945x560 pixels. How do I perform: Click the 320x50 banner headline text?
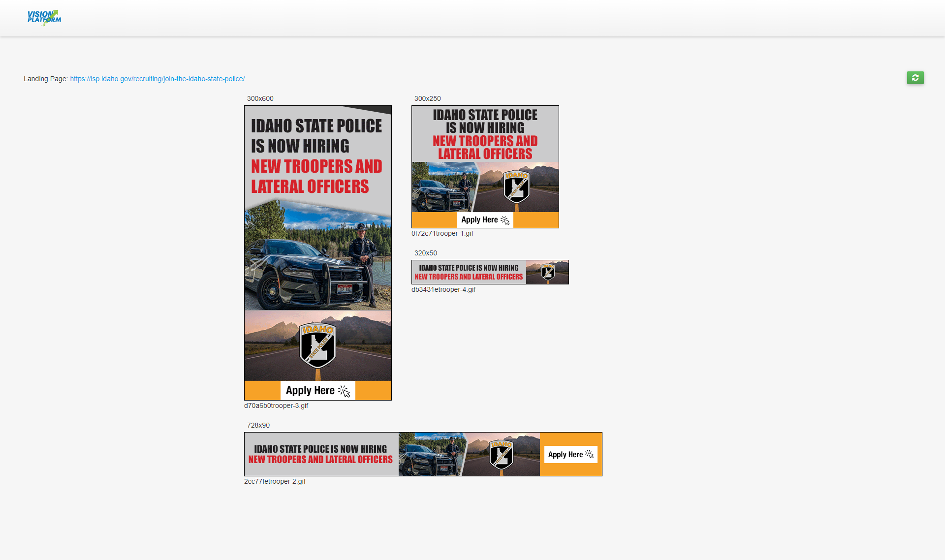tap(469, 272)
